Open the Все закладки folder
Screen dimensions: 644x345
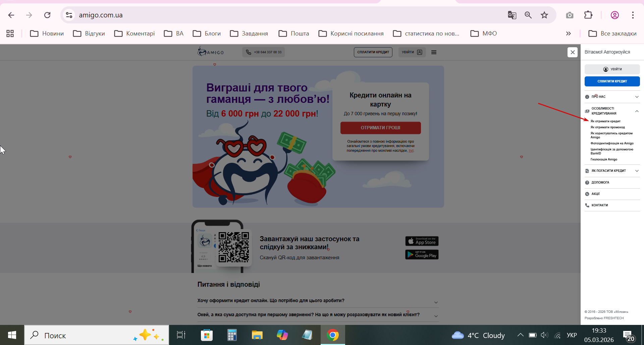(x=612, y=33)
